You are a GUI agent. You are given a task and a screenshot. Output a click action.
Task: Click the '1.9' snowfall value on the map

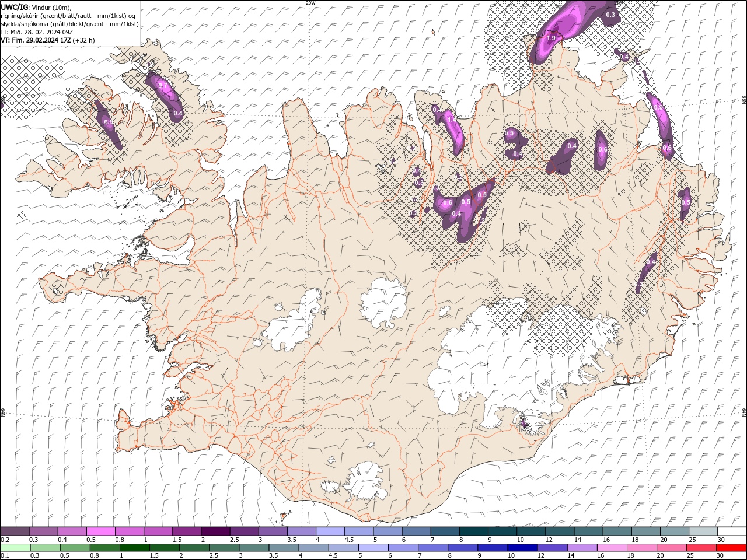click(x=551, y=38)
